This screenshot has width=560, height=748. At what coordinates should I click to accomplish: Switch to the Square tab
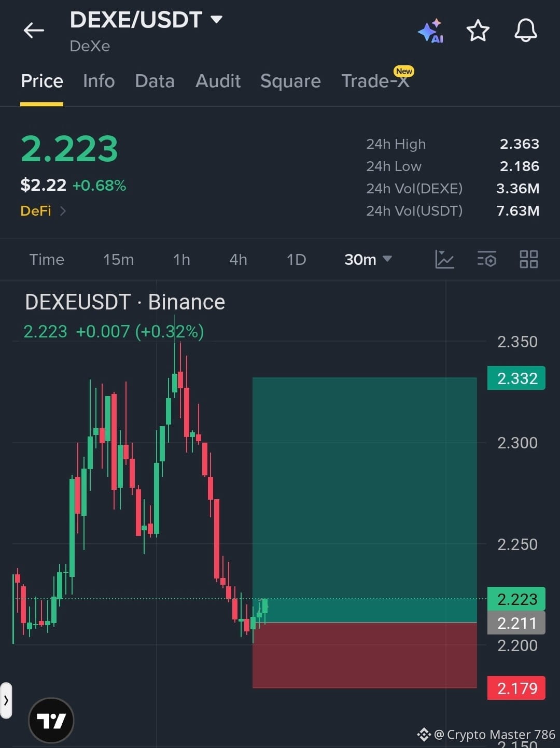coord(290,81)
